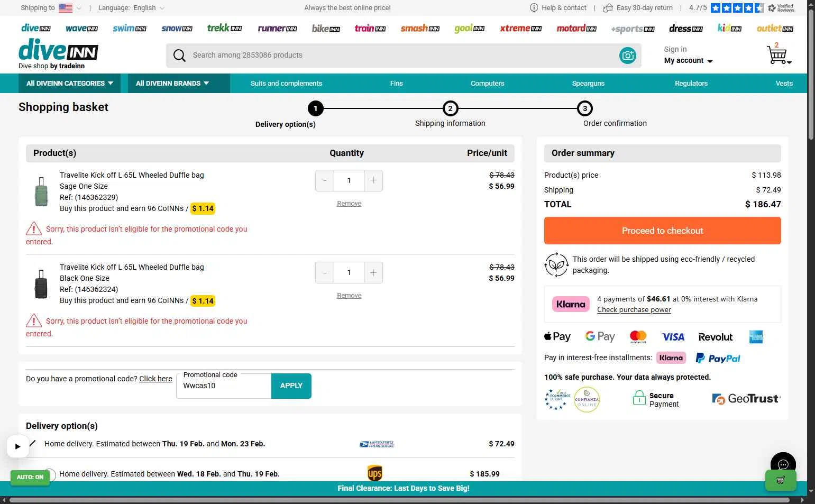Open the snowinn store link
Screen dimensions: 815x504
tap(177, 29)
